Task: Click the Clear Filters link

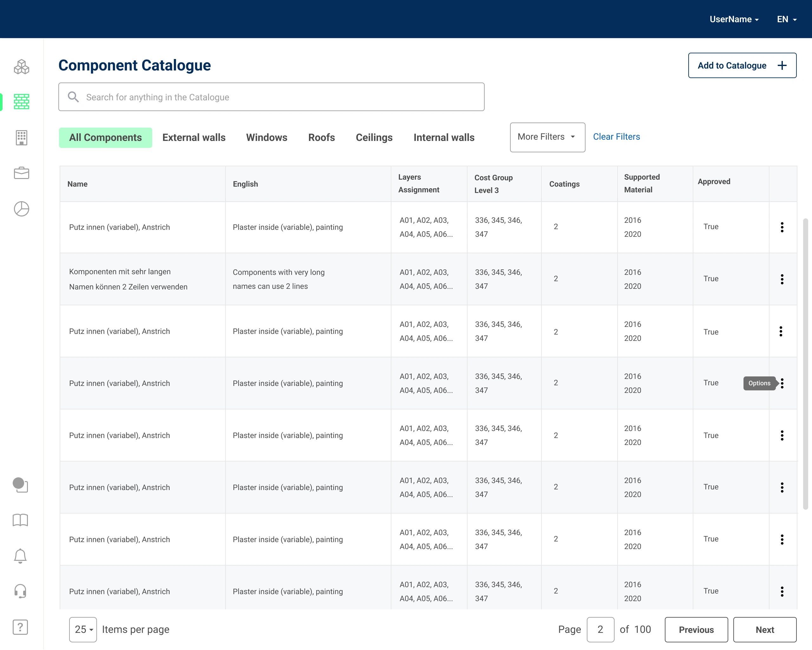Action: [x=616, y=137]
